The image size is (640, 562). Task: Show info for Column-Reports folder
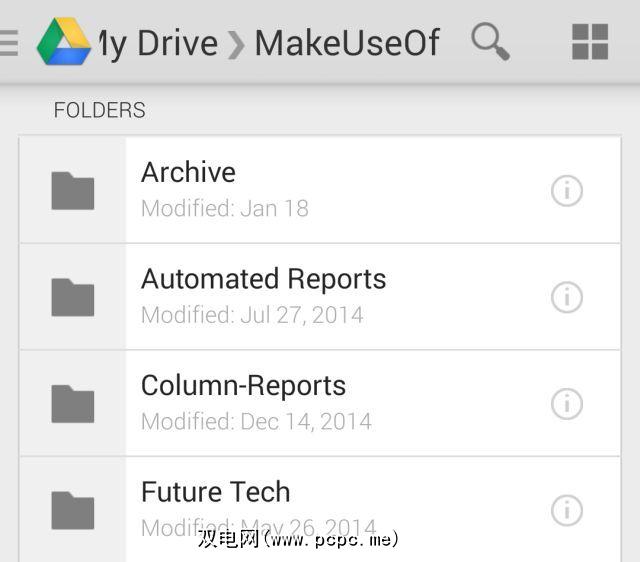point(567,403)
